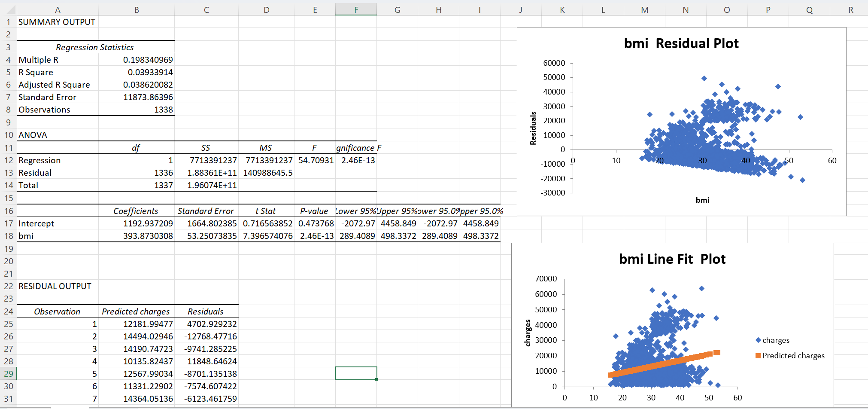This screenshot has width=868, height=409.
Task: Select the SUMMARY OUTPUT cell
Action: point(56,22)
